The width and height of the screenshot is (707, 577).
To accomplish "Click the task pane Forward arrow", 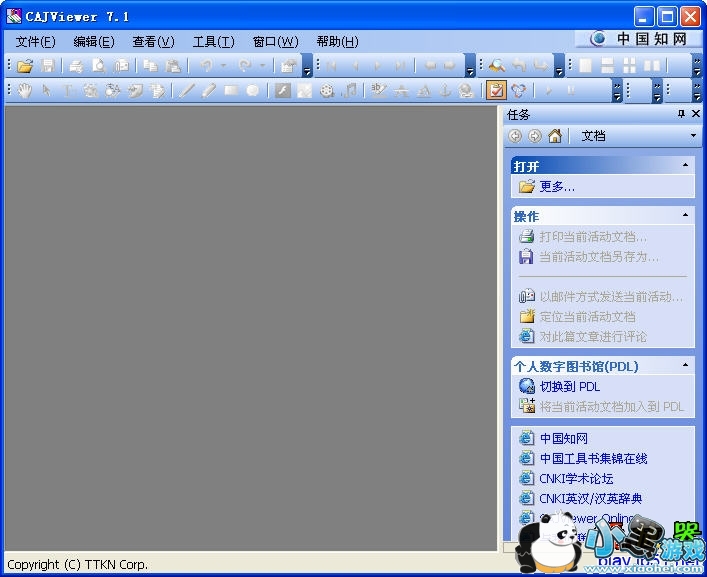I will pos(535,136).
